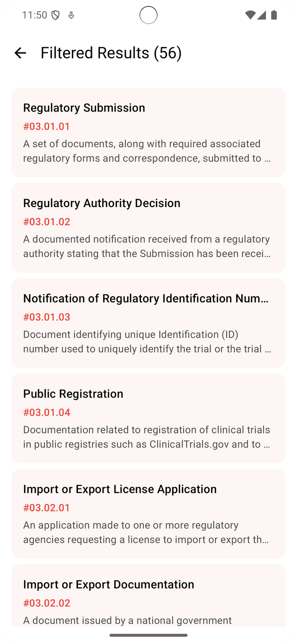This screenshot has height=644, width=297.
Task: Tap the battery icon in status bar
Action: (274, 15)
